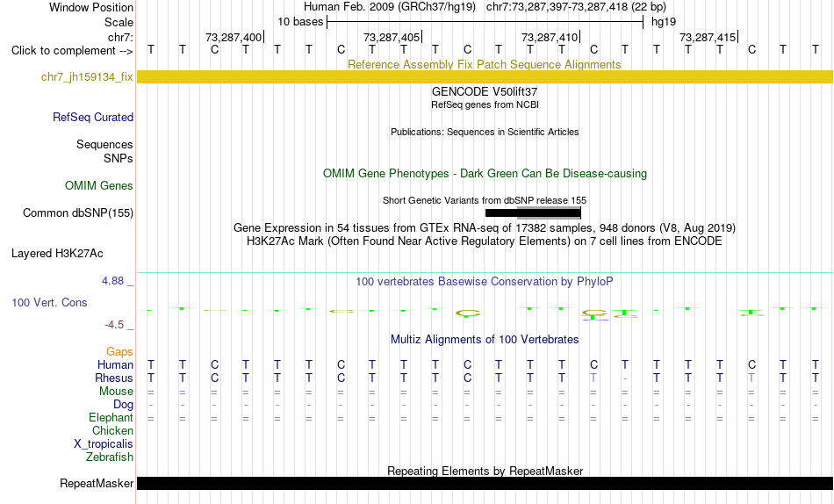Image resolution: width=834 pixels, height=504 pixels.
Task: Click 'Repeating Elements by RepeatMasker' title
Action: coord(485,471)
